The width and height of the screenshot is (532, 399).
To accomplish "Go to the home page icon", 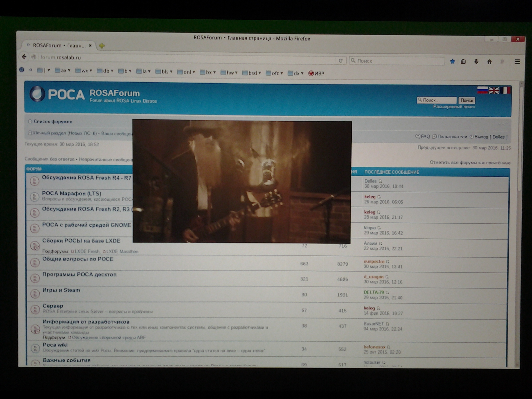I will click(489, 62).
